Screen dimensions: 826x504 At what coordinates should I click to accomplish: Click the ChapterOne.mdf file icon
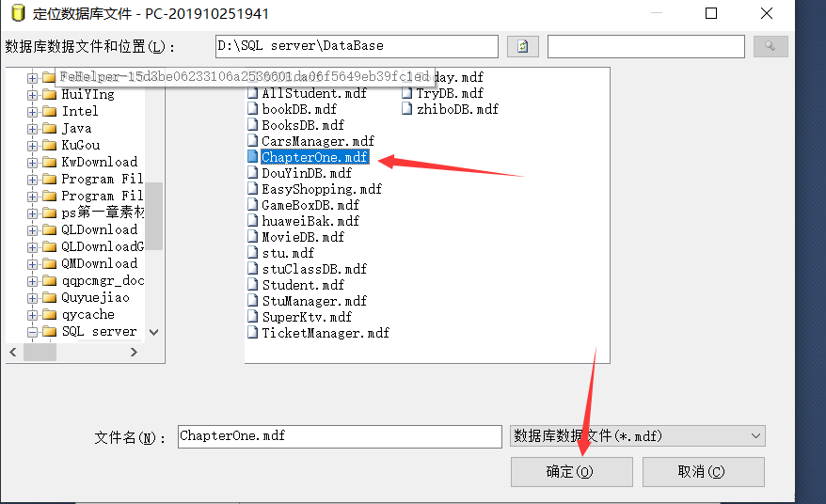253,157
